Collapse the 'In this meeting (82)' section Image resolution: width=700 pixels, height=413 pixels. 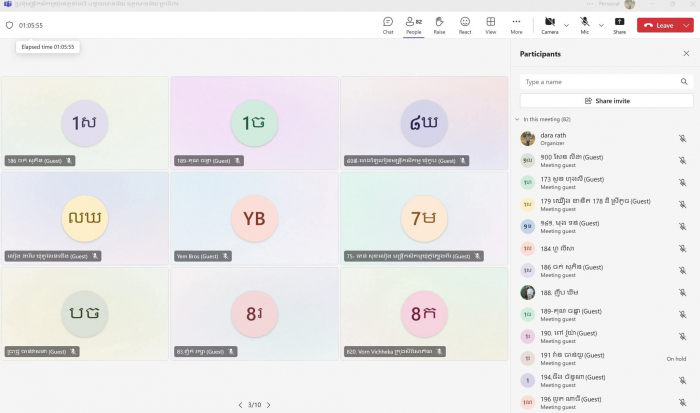[x=517, y=119]
